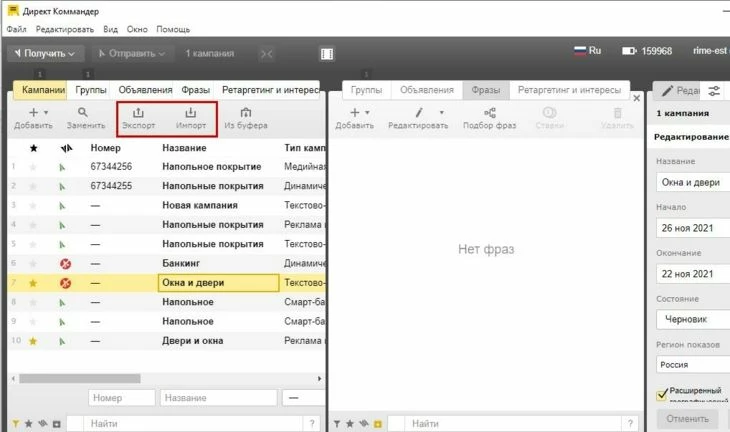Open the 'Начало' date 26 ноя 2021

click(693, 228)
